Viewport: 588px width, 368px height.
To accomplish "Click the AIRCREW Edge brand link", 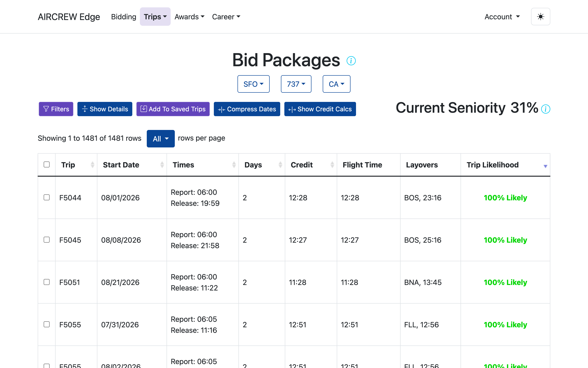I will click(x=69, y=17).
